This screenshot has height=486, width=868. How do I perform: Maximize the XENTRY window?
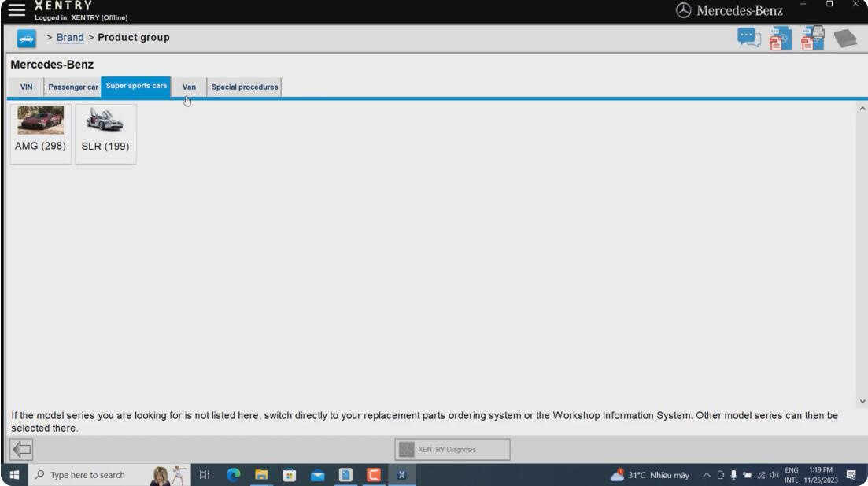829,4
